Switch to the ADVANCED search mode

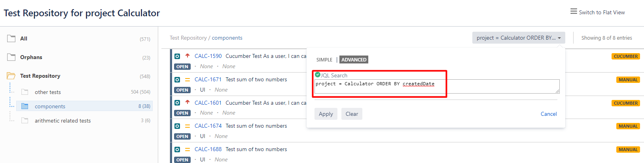354,60
